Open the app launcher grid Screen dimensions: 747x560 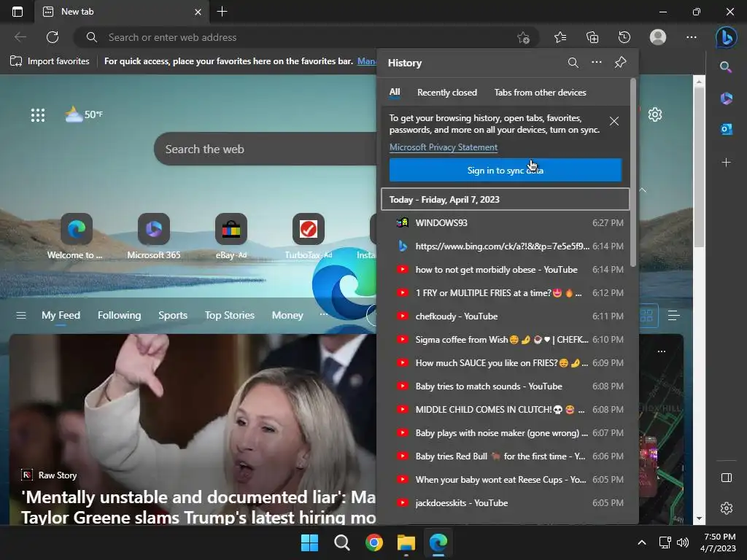(x=38, y=114)
